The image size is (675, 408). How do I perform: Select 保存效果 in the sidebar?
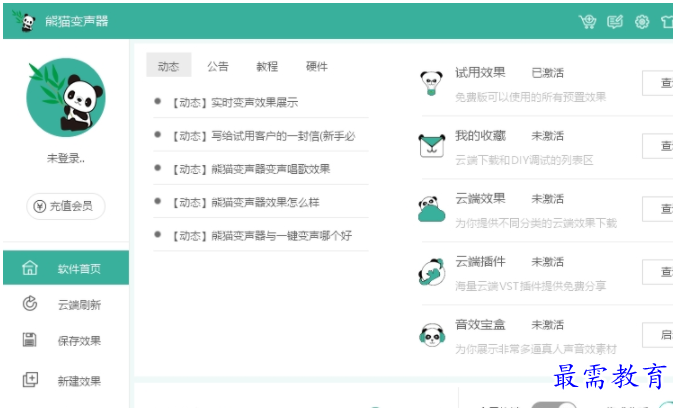[66, 340]
